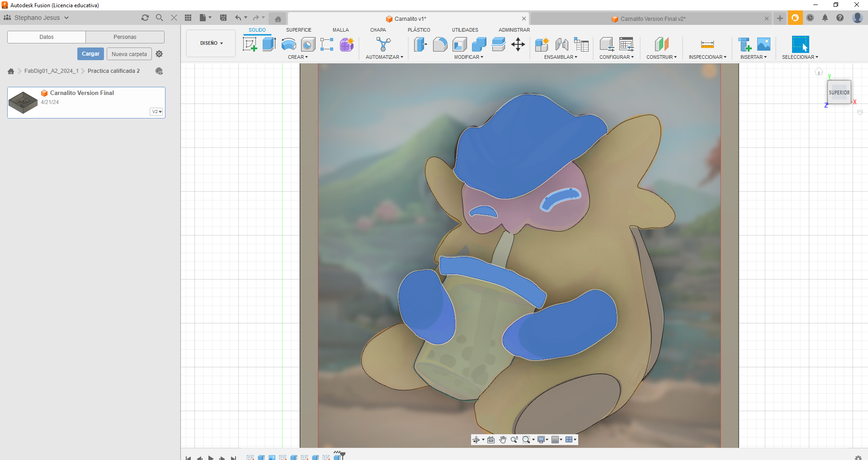Select the Measure tool

click(708, 44)
